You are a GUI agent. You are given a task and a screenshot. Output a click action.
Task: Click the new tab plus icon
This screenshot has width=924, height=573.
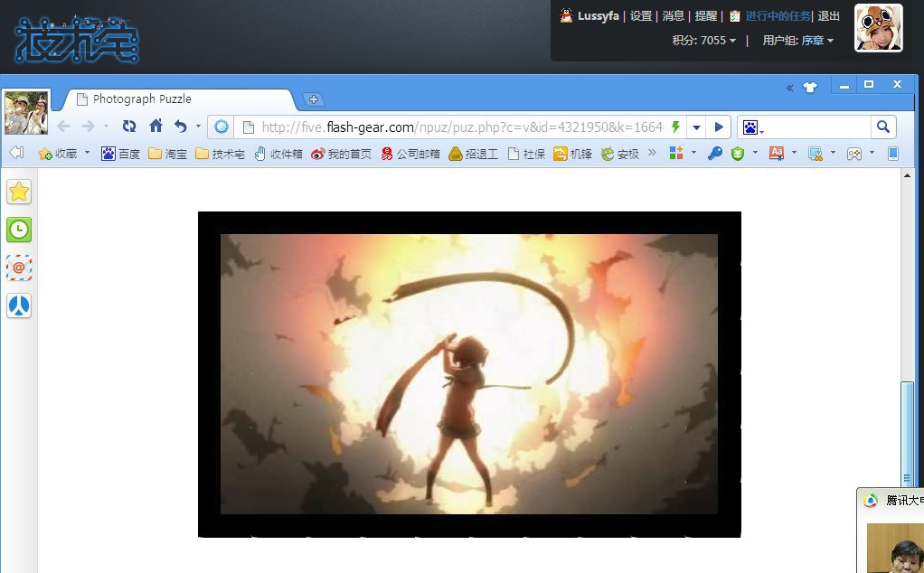[x=313, y=99]
